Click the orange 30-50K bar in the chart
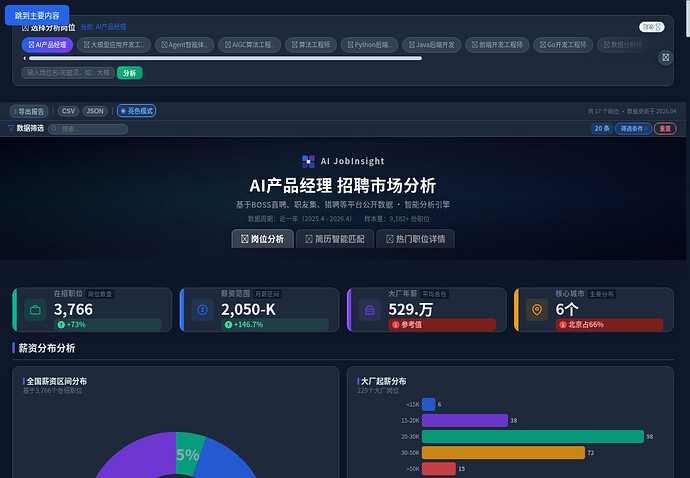Image resolution: width=690 pixels, height=478 pixels. [x=503, y=452]
